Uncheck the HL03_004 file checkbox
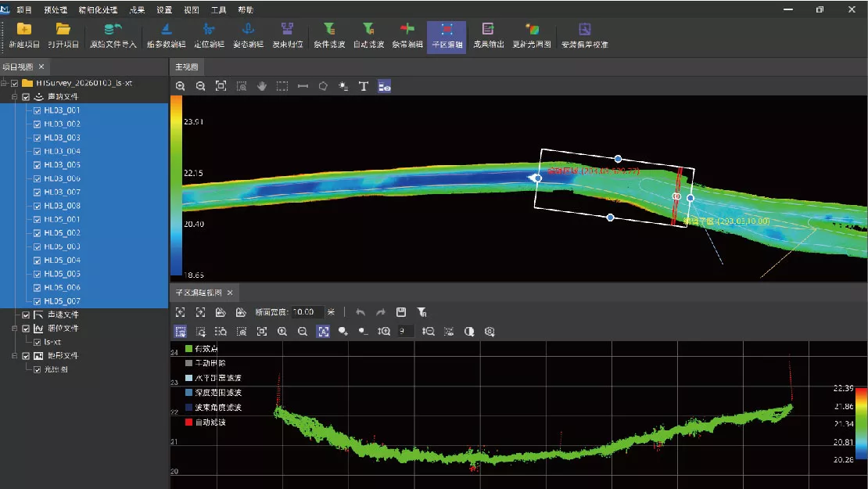This screenshot has height=489, width=868. pos(37,151)
